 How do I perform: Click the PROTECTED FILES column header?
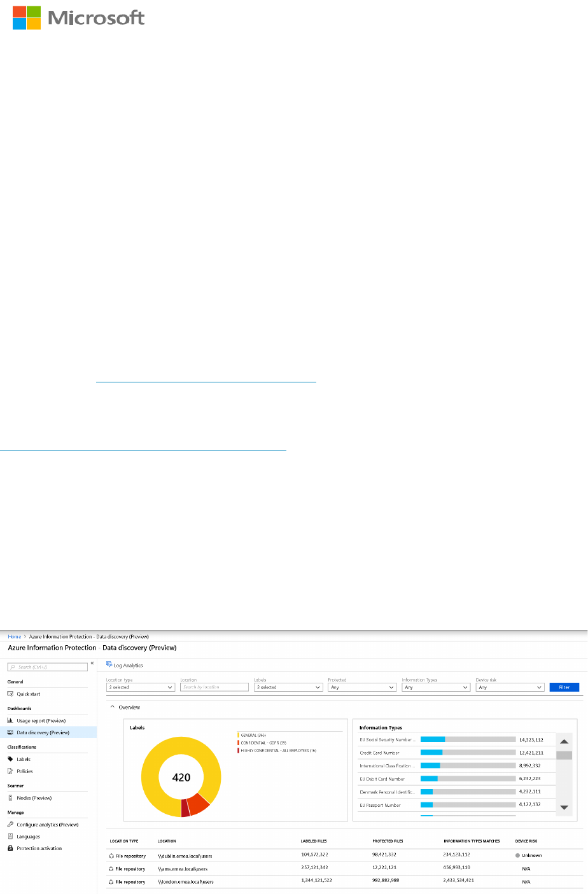click(388, 841)
